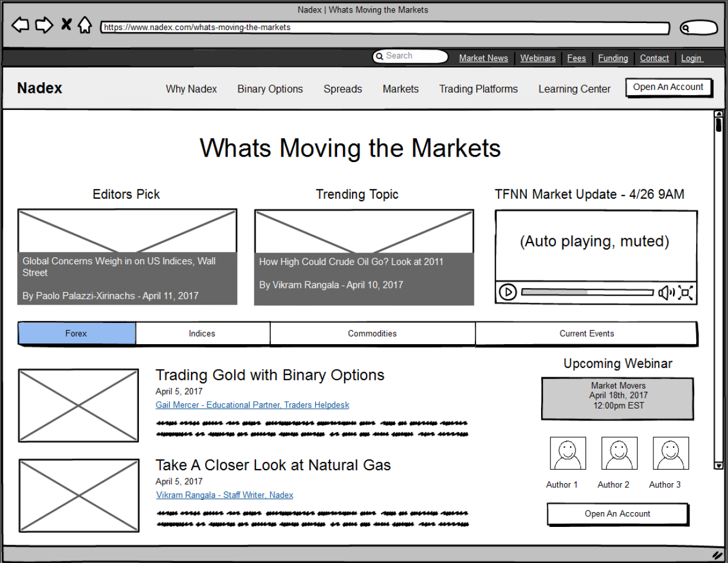Select Author 1 avatar
The image size is (728, 563).
tap(568, 454)
